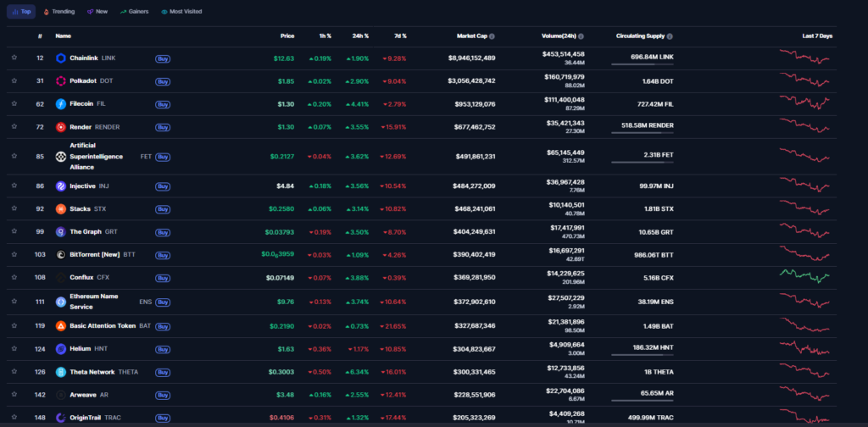Sort table by Price column header

coord(287,36)
